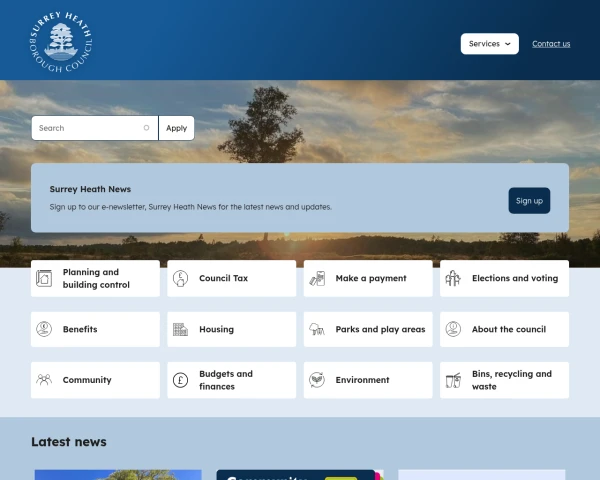Click the Surrey Heath Borough Council logo
Screen dimensions: 600x480
[61, 42]
